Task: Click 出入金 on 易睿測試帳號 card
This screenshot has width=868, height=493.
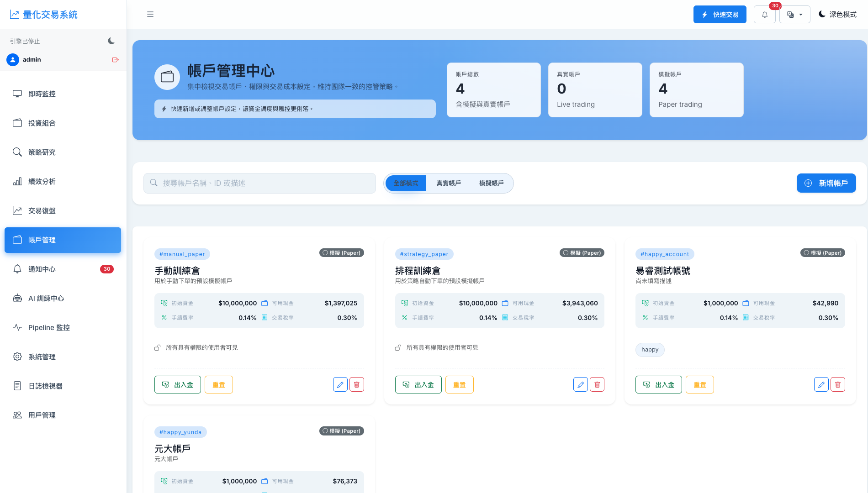Action: tap(659, 385)
